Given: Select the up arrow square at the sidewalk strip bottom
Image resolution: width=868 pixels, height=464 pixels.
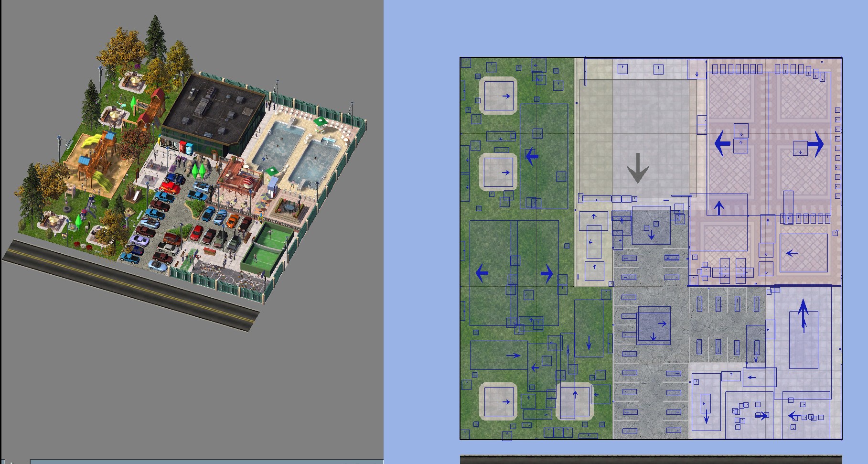Looking at the screenshot, I should 594,271.
